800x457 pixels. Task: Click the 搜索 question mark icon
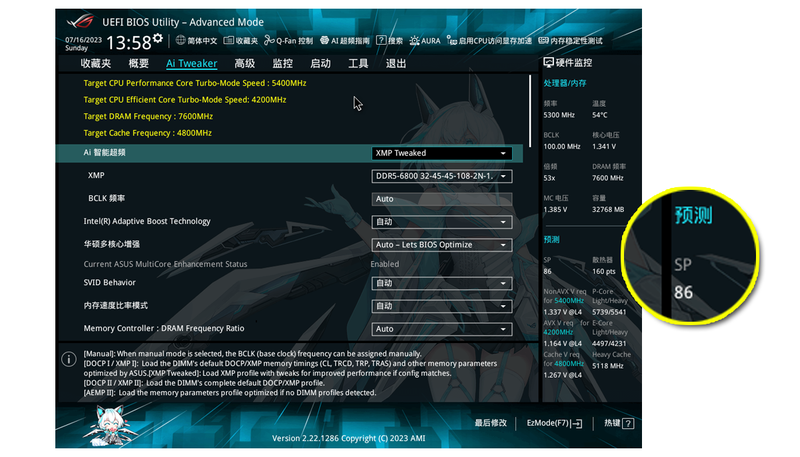pos(381,40)
